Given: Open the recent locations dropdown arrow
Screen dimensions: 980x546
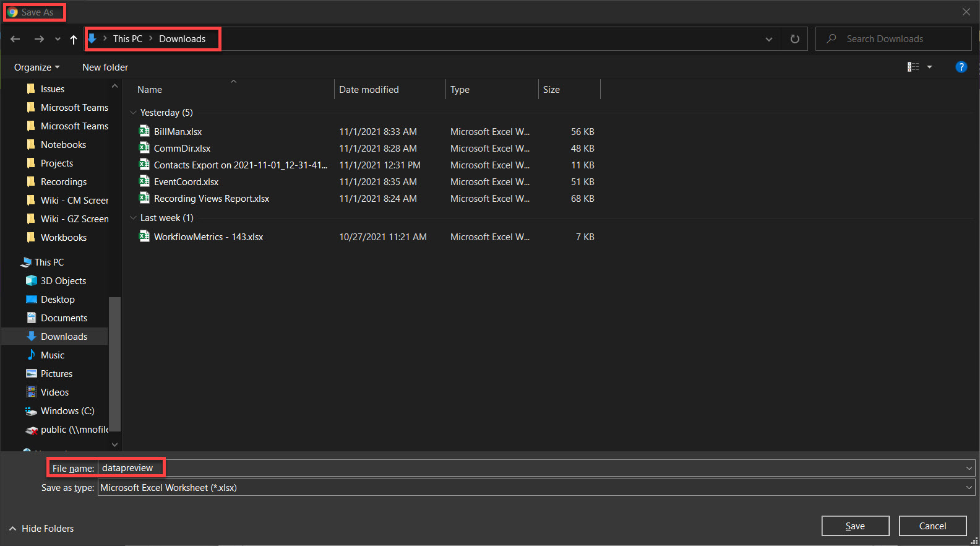Looking at the screenshot, I should coord(58,39).
